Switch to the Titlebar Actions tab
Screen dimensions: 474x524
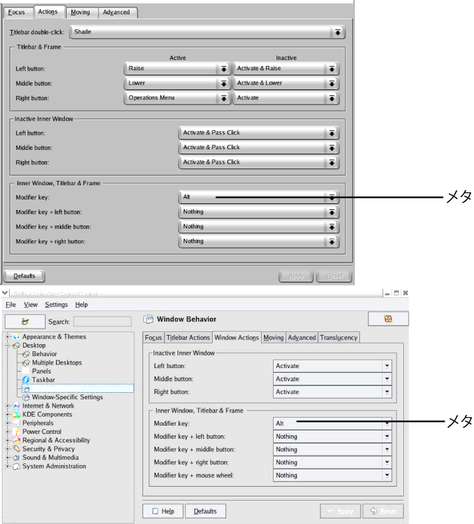coord(188,338)
